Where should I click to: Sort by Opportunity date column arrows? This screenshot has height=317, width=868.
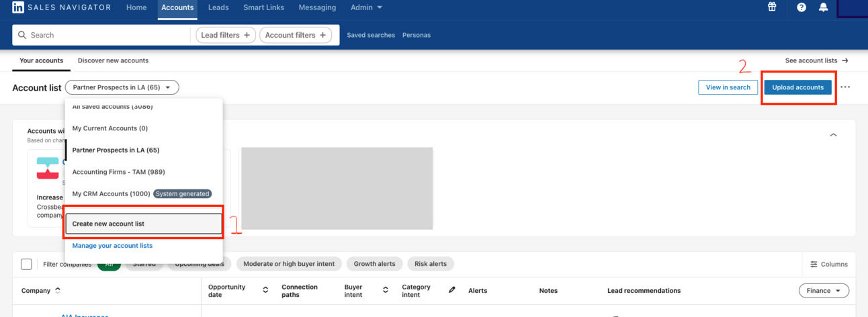click(x=265, y=290)
